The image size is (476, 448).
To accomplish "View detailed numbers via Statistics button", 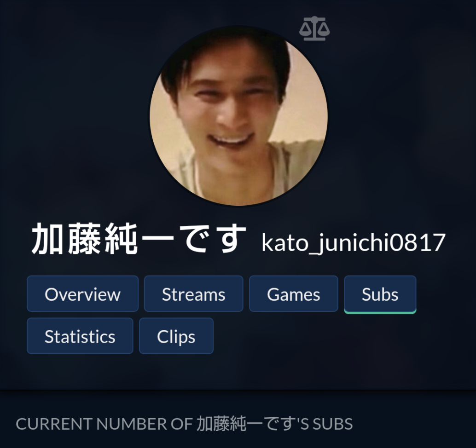I will 80,336.
